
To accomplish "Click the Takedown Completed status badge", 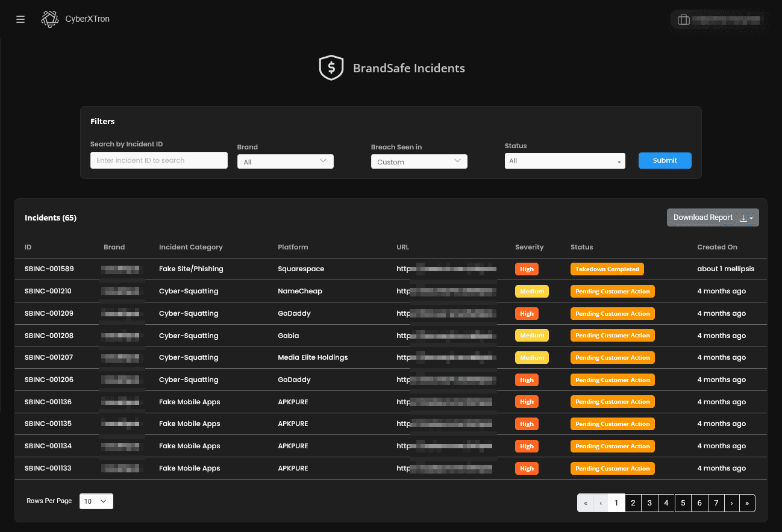I will pyautogui.click(x=607, y=269).
